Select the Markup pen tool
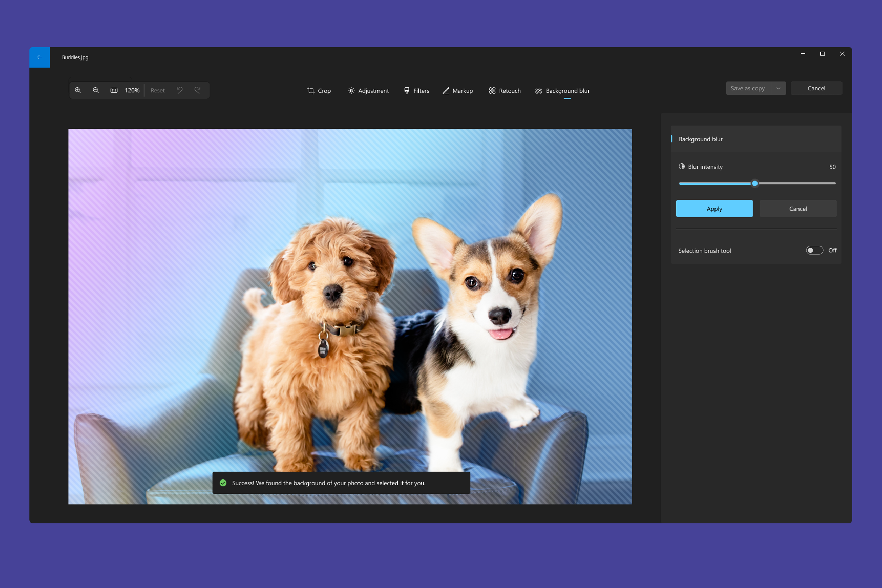Screen dimensions: 882x588 [x=457, y=91]
